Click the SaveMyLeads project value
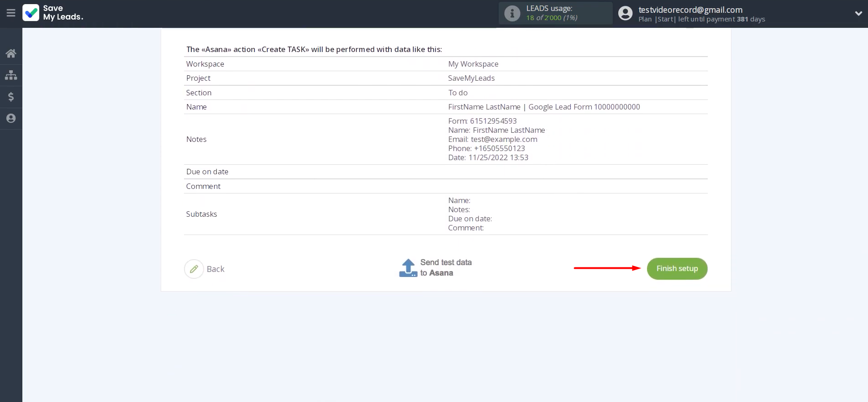 [x=471, y=78]
